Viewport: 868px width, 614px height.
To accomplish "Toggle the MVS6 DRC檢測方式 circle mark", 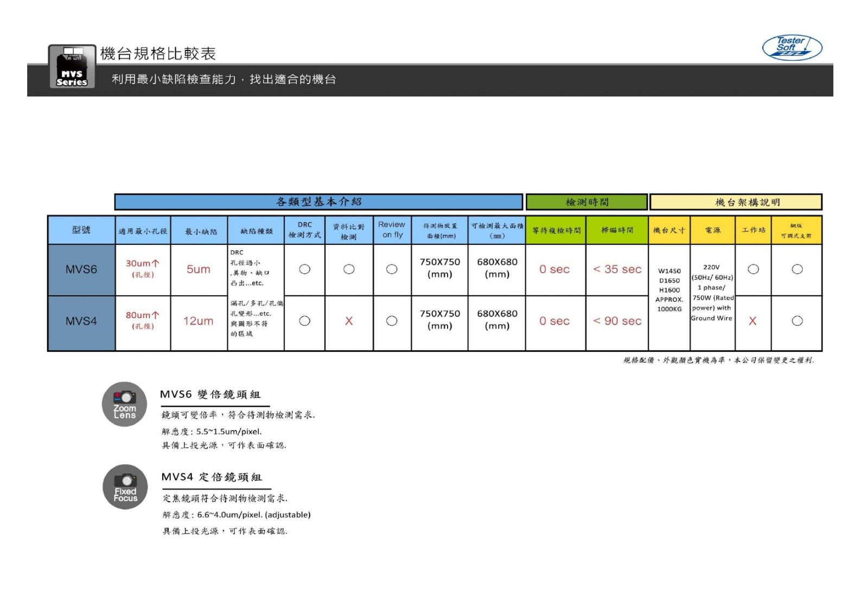I will pos(304,268).
